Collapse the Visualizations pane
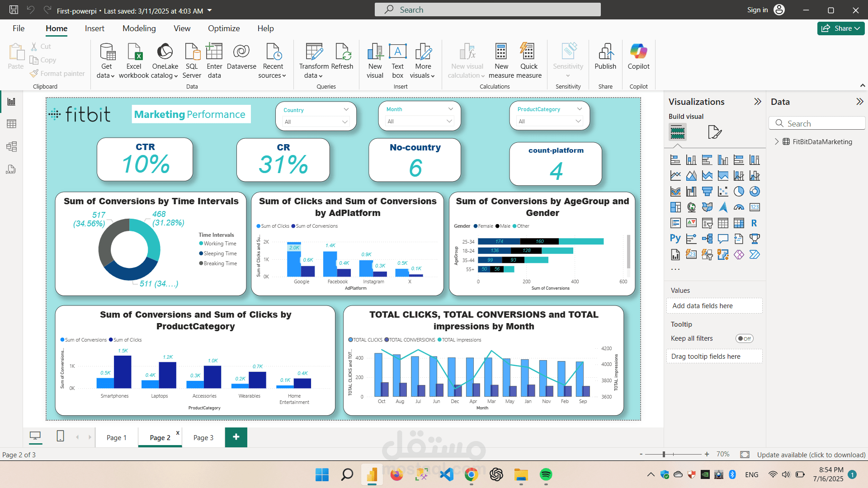 [x=758, y=102]
